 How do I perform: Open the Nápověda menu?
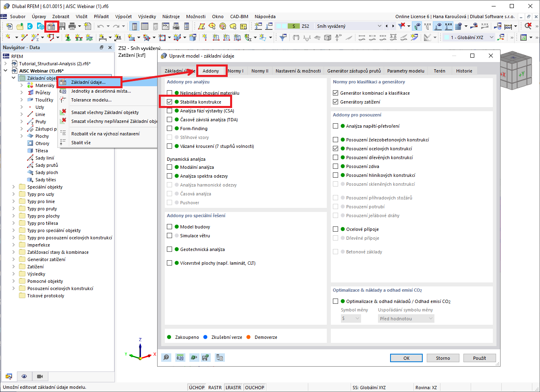pyautogui.click(x=265, y=17)
